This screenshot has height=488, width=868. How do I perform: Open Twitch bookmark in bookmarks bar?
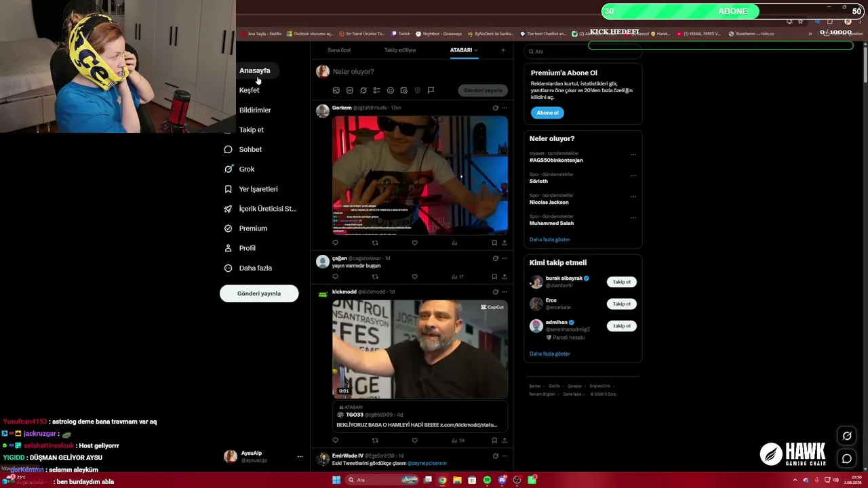click(x=401, y=34)
